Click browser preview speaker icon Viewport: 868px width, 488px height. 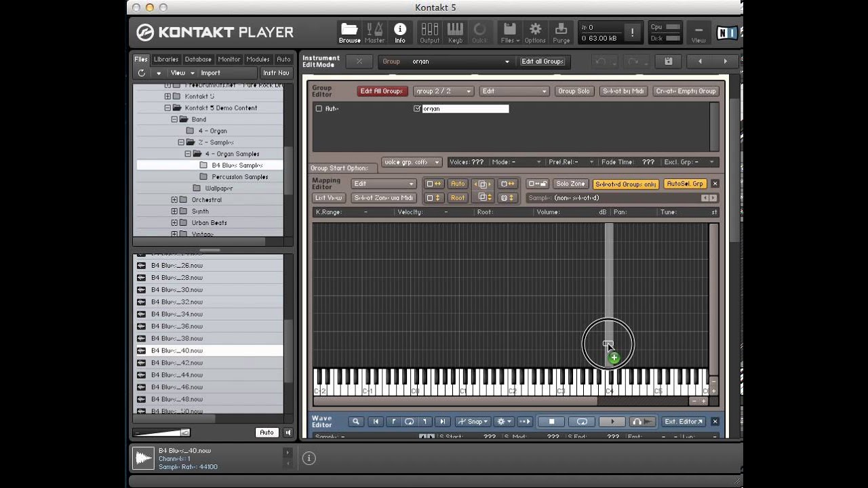click(288, 432)
